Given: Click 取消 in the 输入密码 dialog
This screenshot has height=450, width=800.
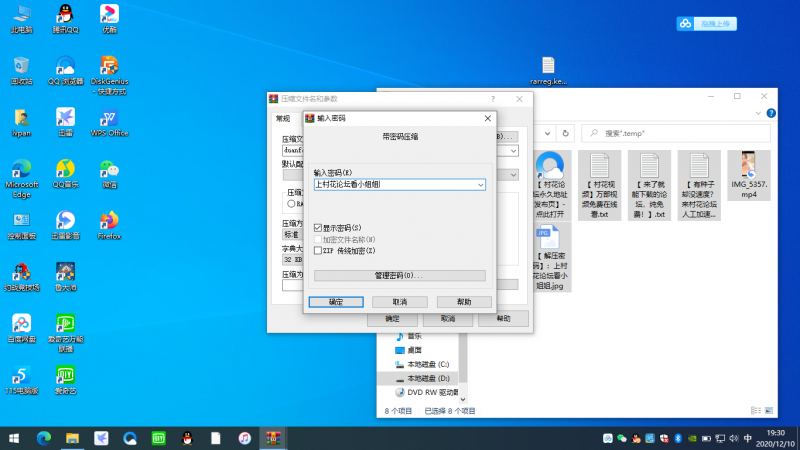Looking at the screenshot, I should pos(399,301).
